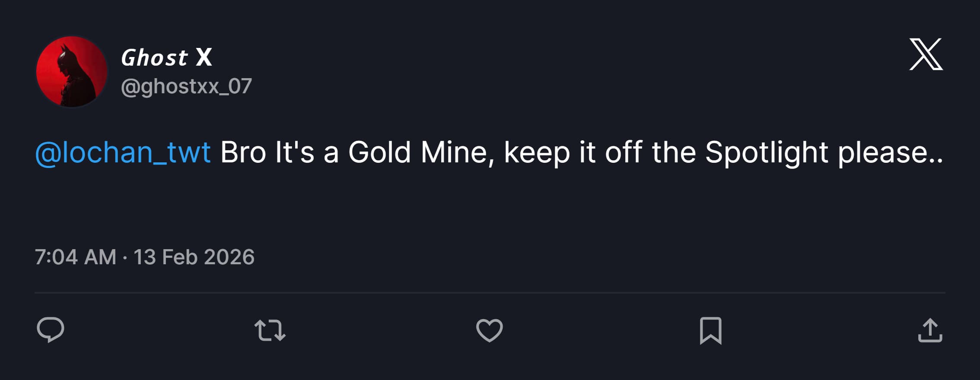Open the red Batman profile avatar
980x380 pixels.
pos(72,72)
